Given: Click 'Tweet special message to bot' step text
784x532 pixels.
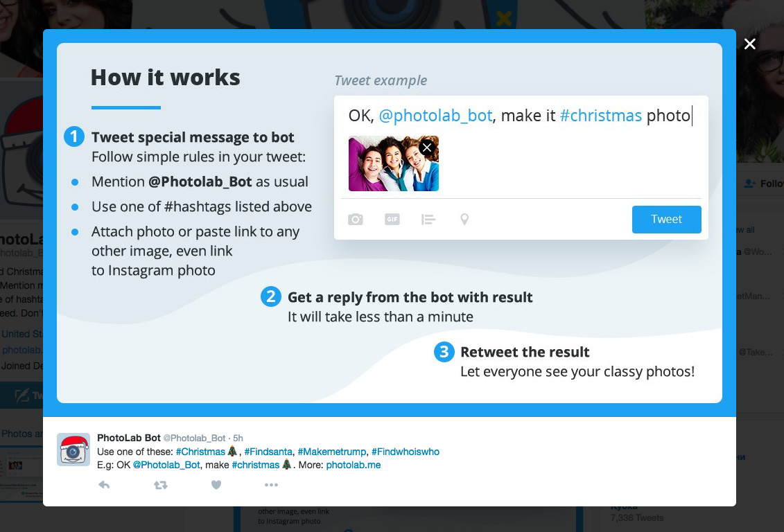Looking at the screenshot, I should point(193,137).
